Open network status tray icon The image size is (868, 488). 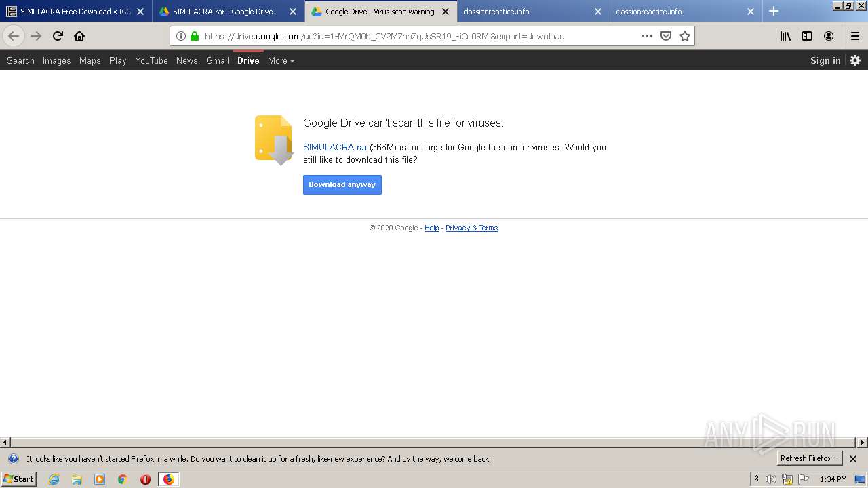(x=787, y=479)
